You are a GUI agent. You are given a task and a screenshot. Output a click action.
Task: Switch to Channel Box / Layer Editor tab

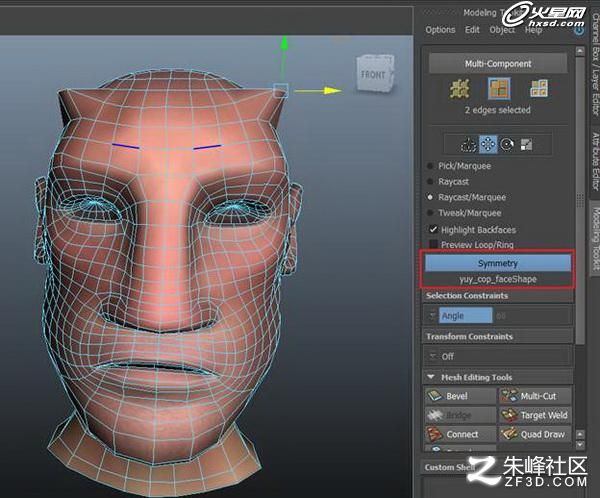click(595, 63)
